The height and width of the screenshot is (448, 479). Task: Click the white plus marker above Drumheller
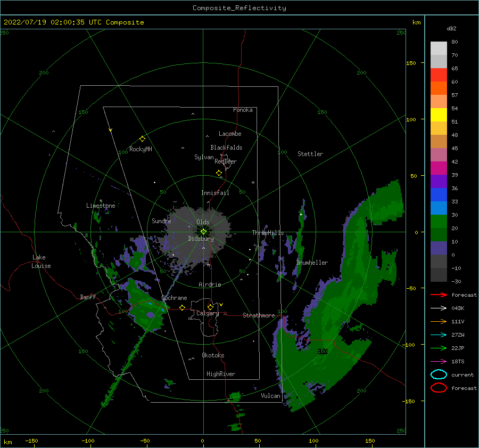(301, 214)
